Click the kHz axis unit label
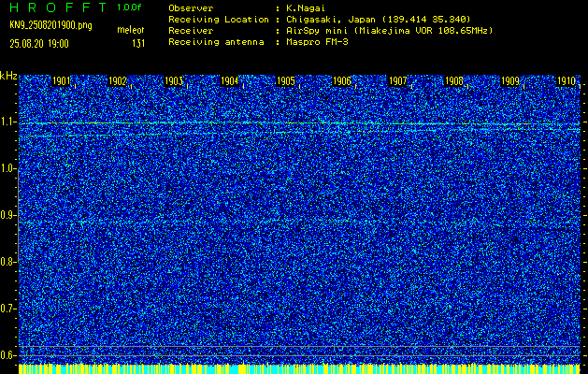Viewport: 588px width, 374px height. (x=8, y=76)
